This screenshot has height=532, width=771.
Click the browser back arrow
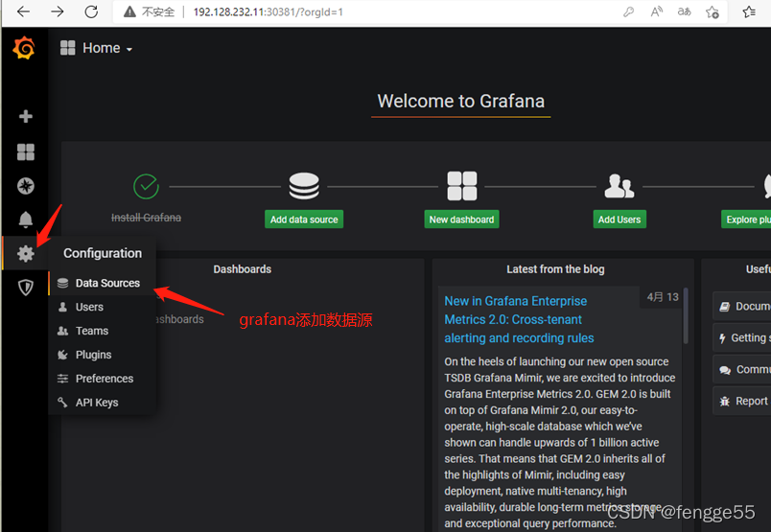[23, 12]
